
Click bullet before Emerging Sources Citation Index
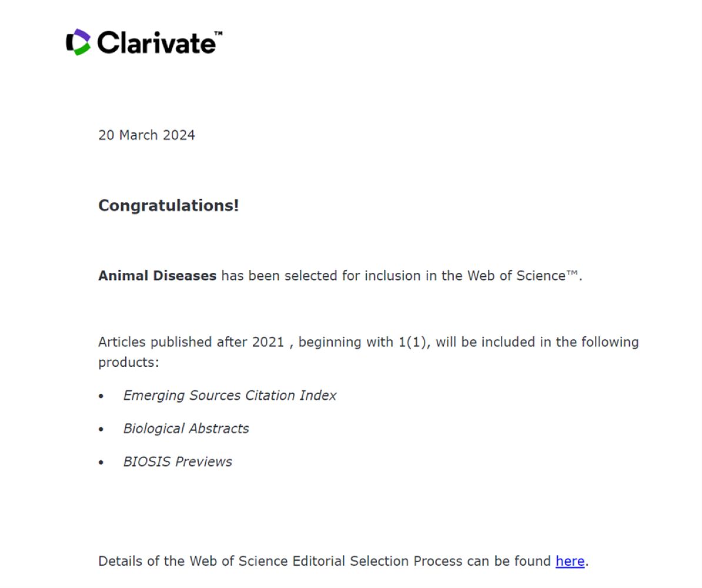click(102, 397)
